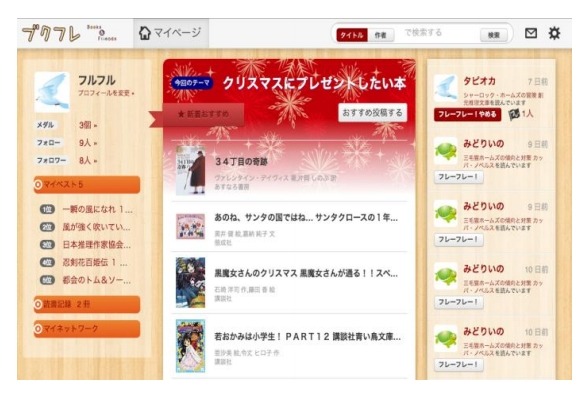Expand the 読書記録 2冊 section
The image size is (586, 399).
point(87,304)
